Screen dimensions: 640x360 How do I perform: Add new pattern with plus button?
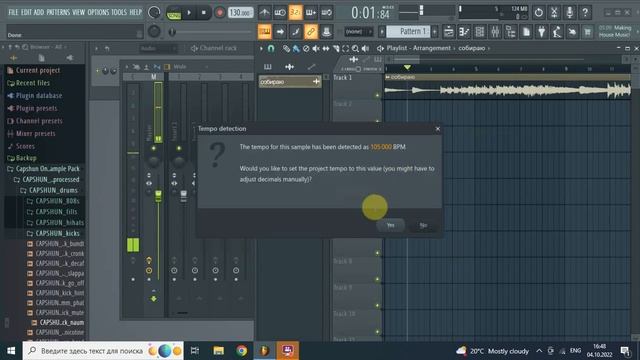(435, 31)
